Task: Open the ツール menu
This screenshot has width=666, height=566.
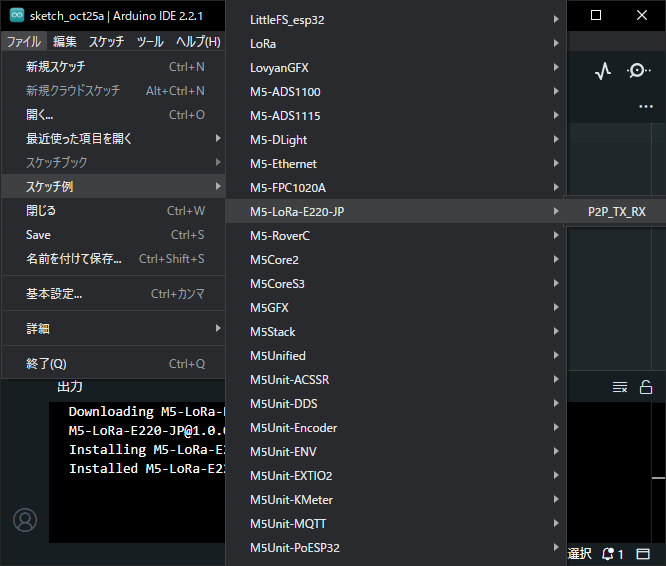Action: (150, 42)
